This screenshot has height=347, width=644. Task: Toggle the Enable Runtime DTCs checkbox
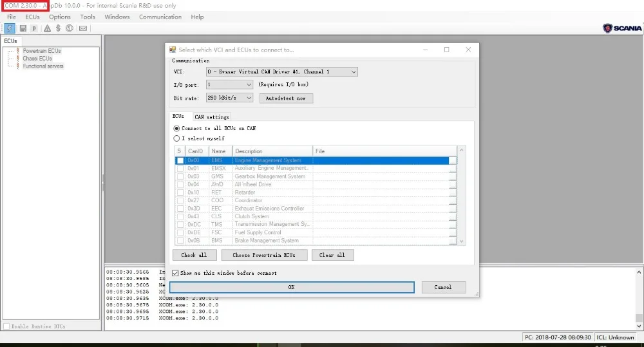point(6,326)
